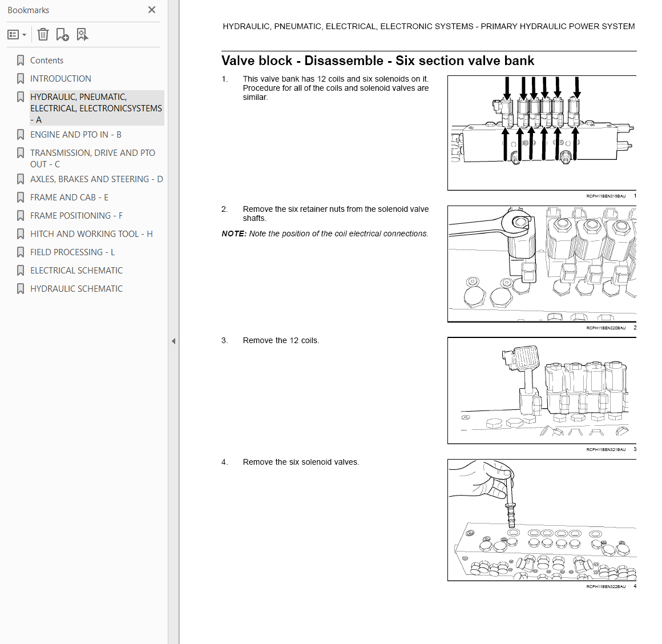Viewport: 662px width, 644px height.
Task: Close the Bookmarks panel
Action: coord(152,10)
